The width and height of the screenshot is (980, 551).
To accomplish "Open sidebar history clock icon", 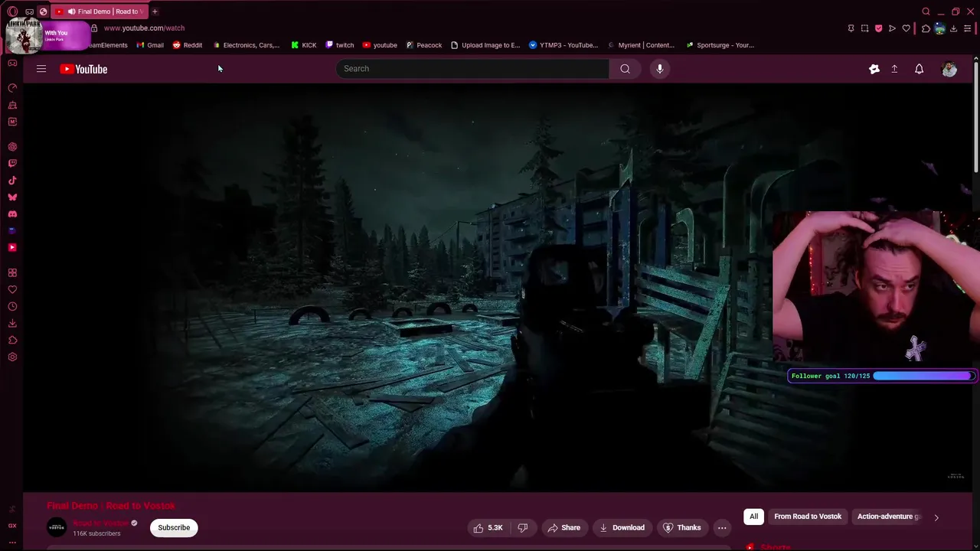I will point(12,306).
